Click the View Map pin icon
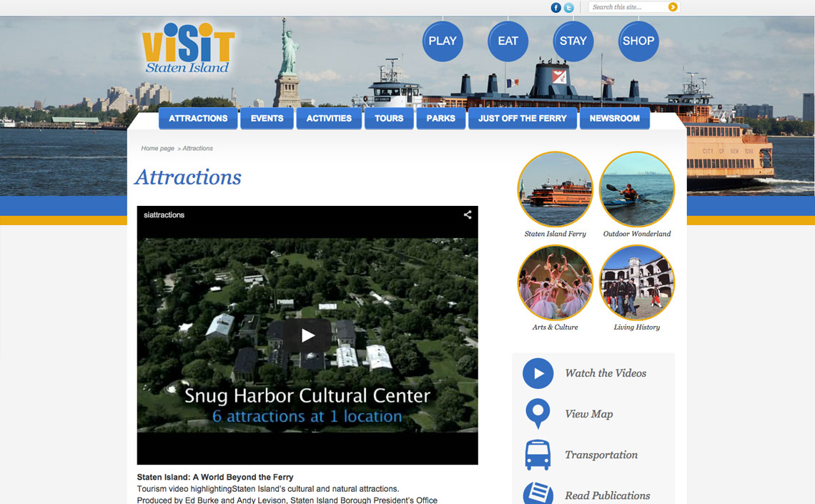Image resolution: width=815 pixels, height=504 pixels. (538, 414)
